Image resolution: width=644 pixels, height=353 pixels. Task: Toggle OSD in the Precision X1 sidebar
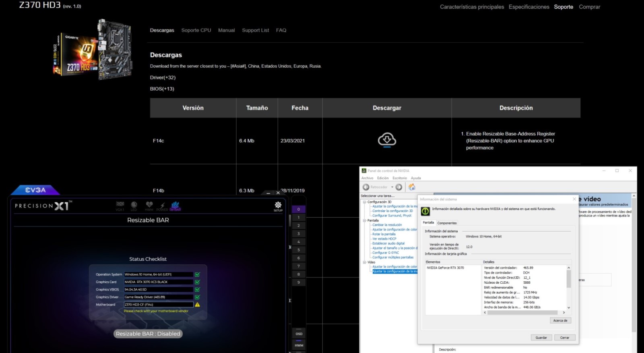pyautogui.click(x=299, y=334)
